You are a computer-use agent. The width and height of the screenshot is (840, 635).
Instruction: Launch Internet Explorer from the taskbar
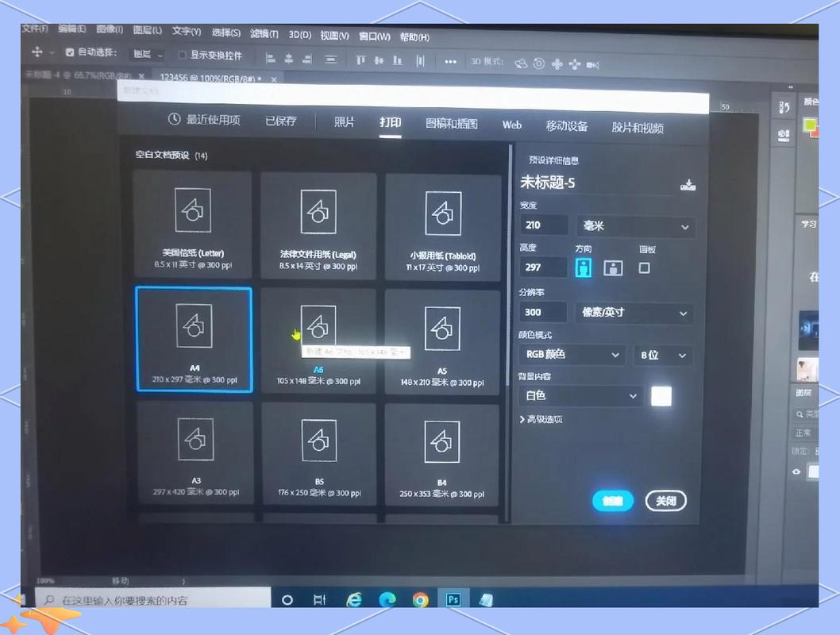click(353, 599)
